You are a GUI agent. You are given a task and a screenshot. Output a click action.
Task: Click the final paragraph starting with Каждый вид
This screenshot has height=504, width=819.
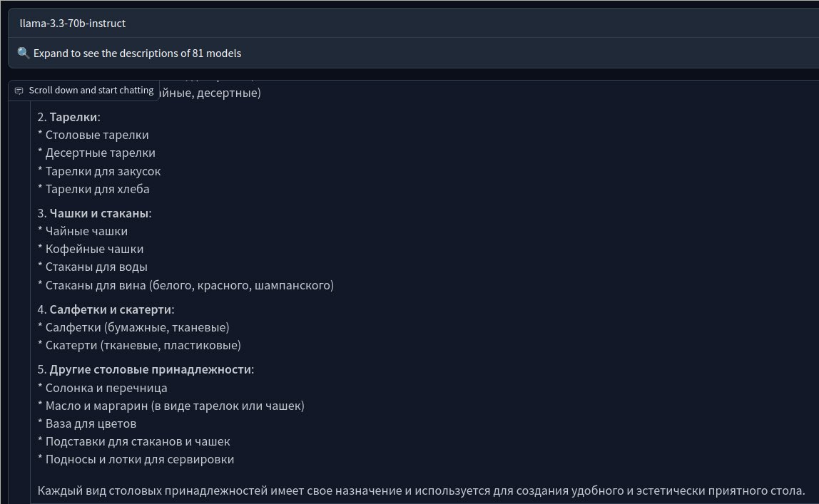[421, 491]
